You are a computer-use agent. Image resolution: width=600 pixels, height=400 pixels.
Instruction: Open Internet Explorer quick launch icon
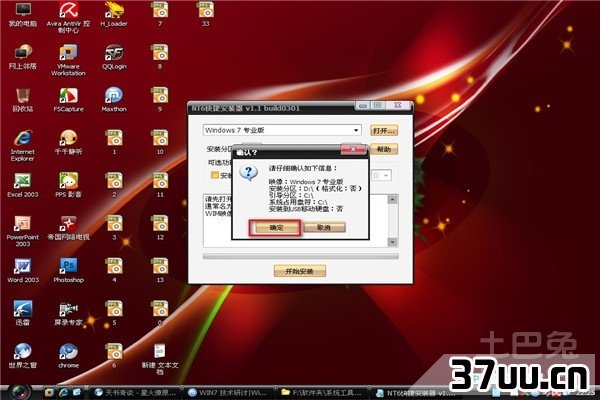pyautogui.click(x=63, y=392)
